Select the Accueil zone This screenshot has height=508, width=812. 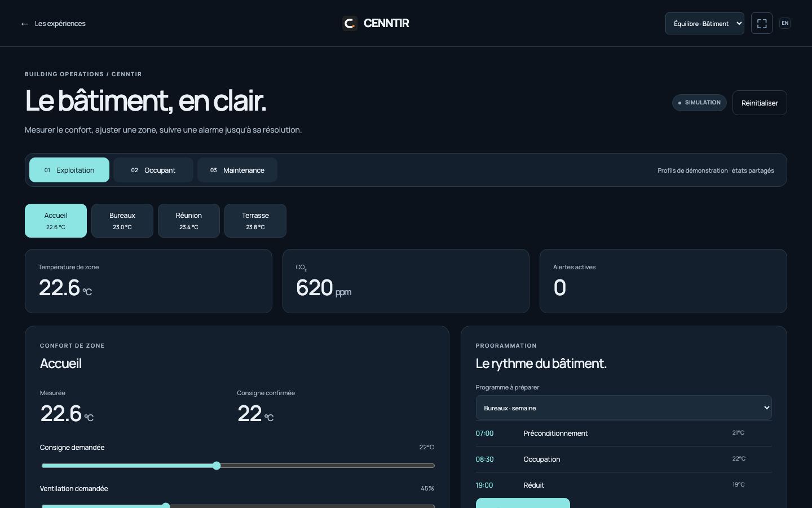coord(56,221)
